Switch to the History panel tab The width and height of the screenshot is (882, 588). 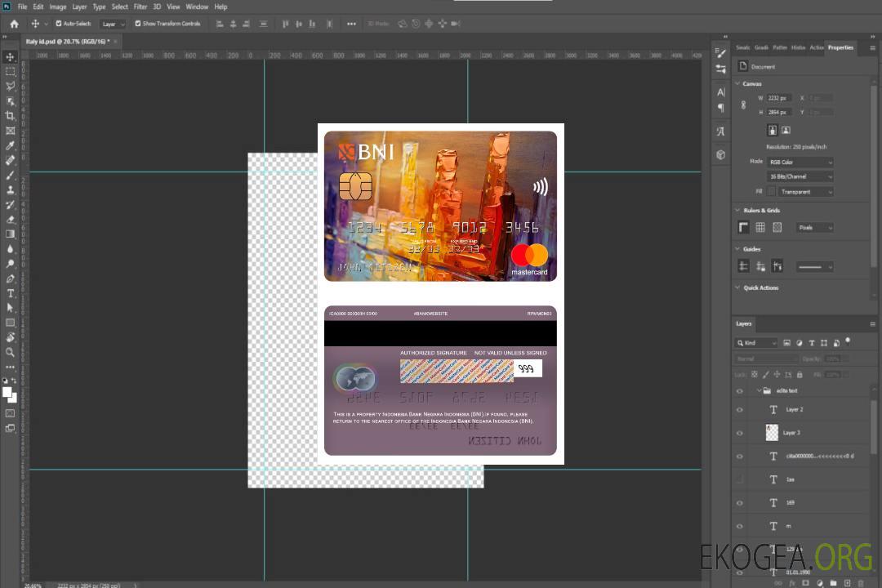click(798, 47)
